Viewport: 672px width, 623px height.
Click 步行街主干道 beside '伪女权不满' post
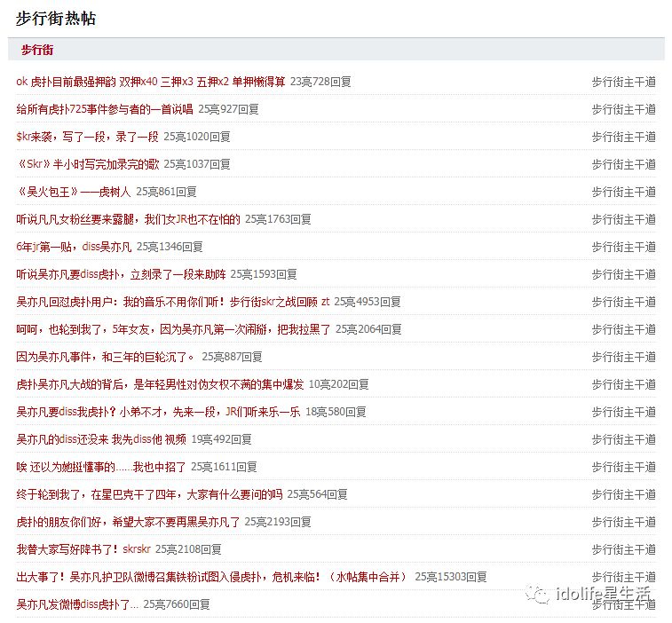point(623,384)
